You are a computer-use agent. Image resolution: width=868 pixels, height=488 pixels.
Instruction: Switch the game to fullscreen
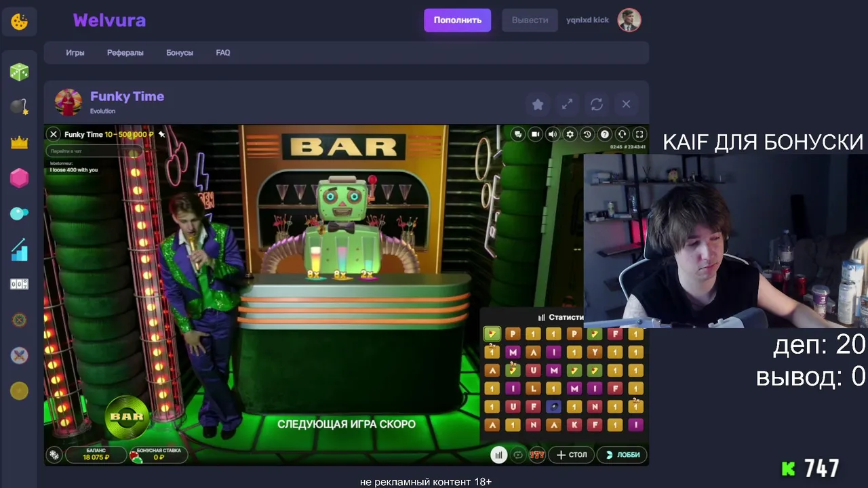point(639,134)
